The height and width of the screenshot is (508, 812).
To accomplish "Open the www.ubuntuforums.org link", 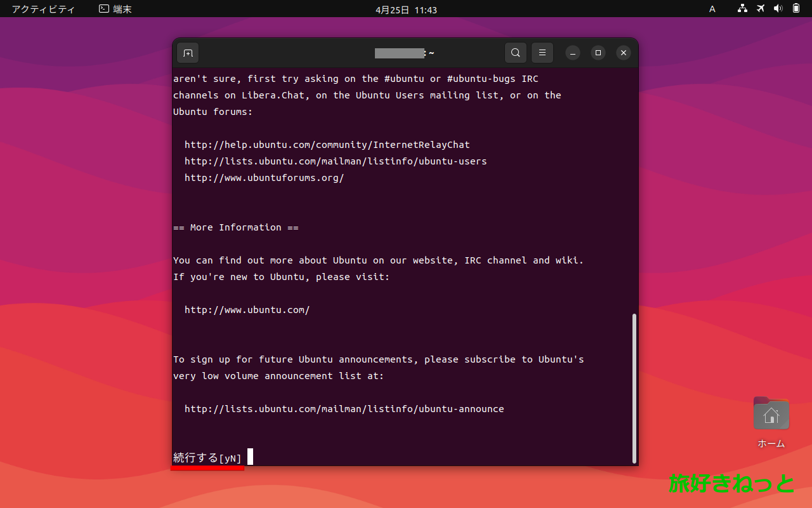I will (264, 178).
